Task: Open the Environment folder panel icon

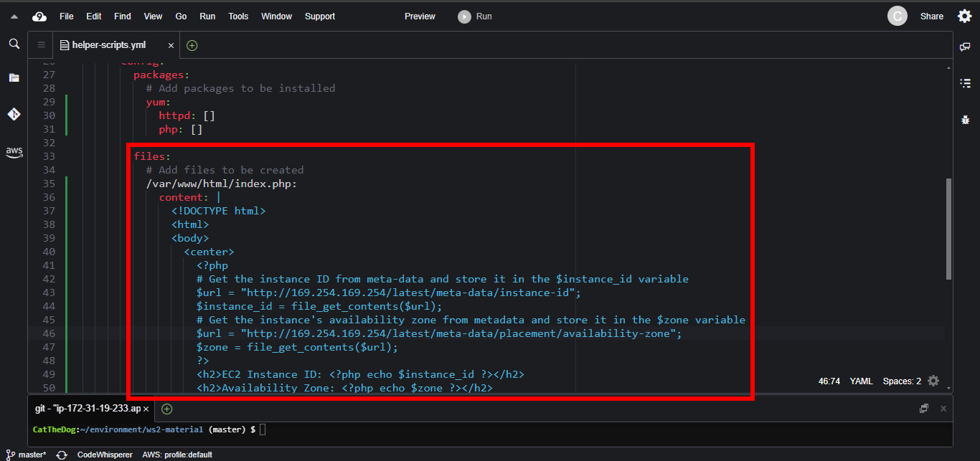Action: 14,77
